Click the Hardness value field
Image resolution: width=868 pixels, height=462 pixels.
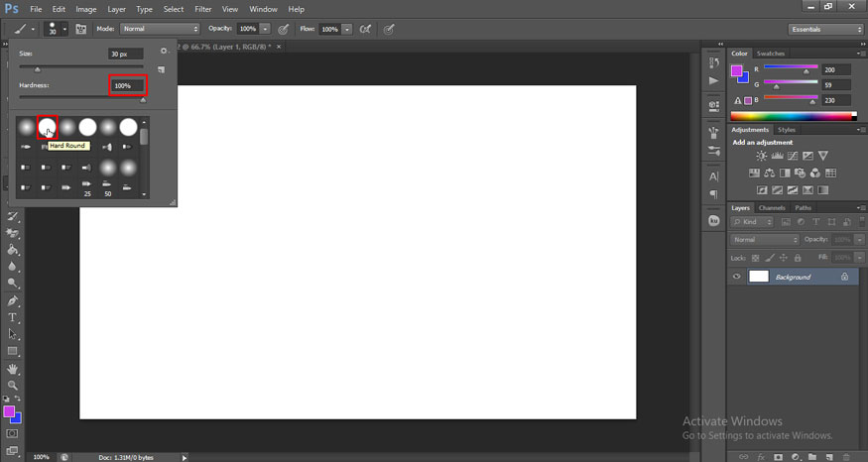(x=127, y=86)
